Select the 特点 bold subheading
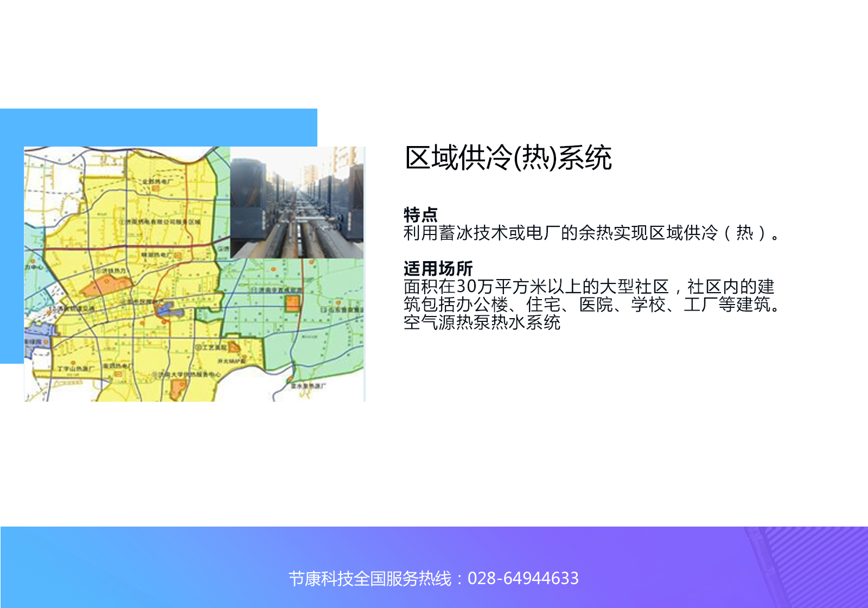Image resolution: width=868 pixels, height=608 pixels. pos(420,214)
